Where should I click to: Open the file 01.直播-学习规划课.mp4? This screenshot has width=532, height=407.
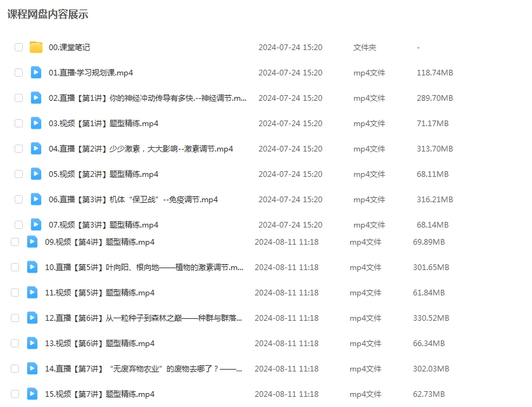91,73
